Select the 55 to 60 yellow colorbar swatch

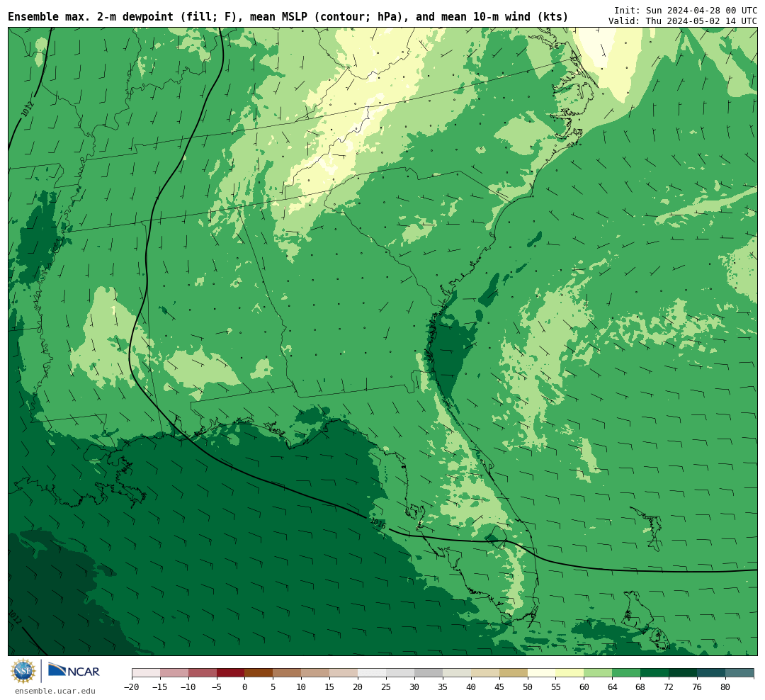[570, 673]
